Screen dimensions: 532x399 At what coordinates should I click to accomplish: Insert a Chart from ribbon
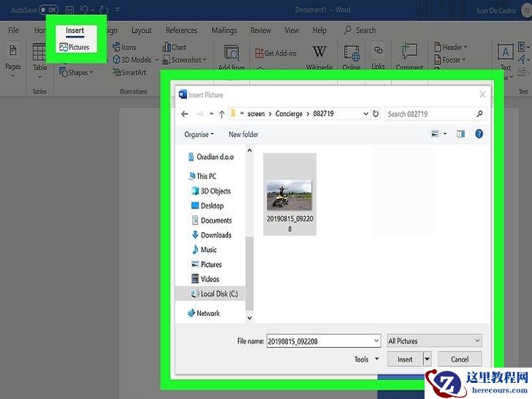click(175, 47)
